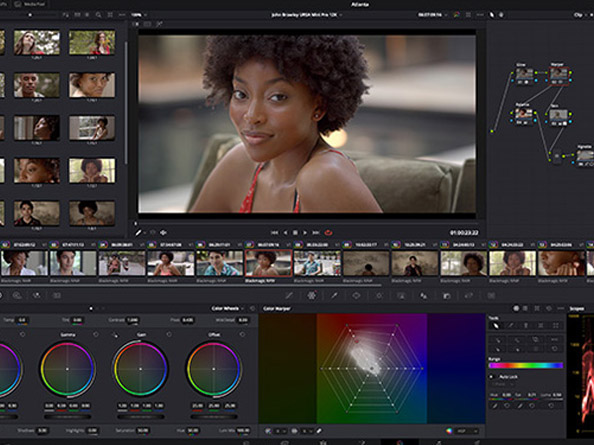The image size is (594, 445).
Task: Jump to first frame in viewer transport
Action: pos(275,233)
